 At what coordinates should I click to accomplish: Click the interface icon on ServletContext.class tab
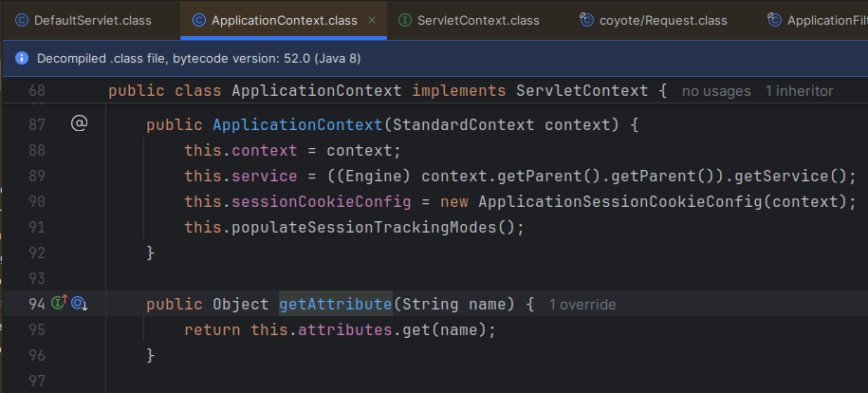pyautogui.click(x=405, y=20)
